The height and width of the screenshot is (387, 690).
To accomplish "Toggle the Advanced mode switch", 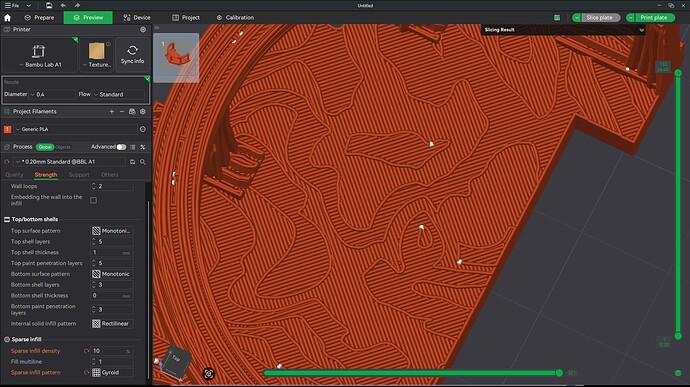I will click(121, 147).
